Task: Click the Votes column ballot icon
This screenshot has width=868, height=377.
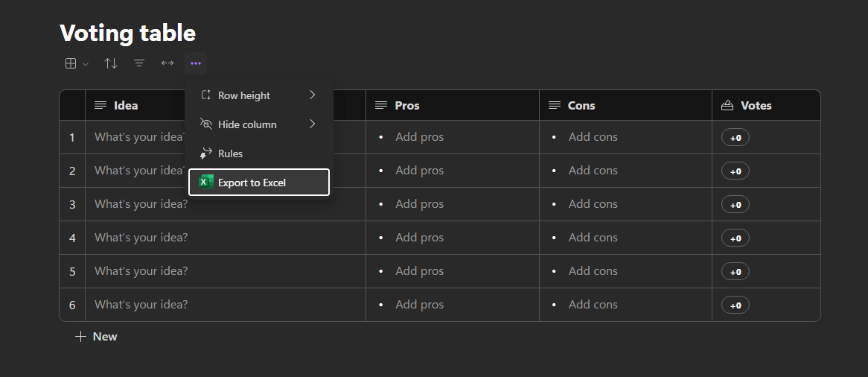Action: tap(728, 106)
